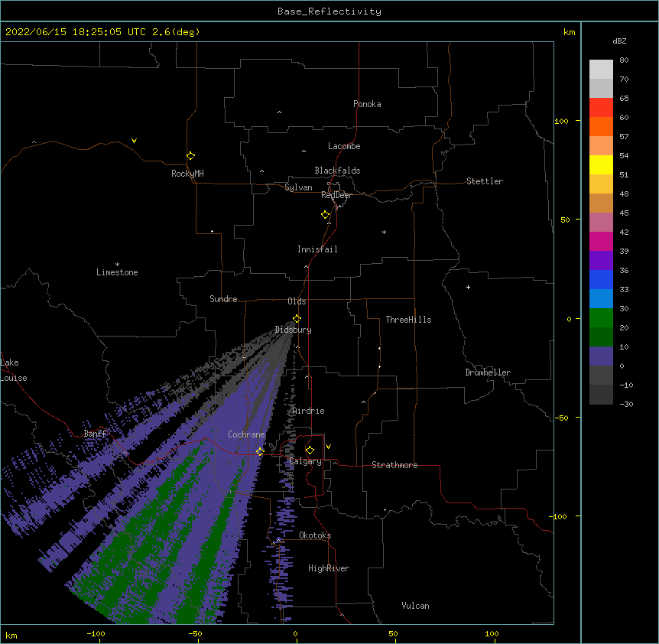Click the Lake Louise label
659x644 pixels.
[14, 370]
